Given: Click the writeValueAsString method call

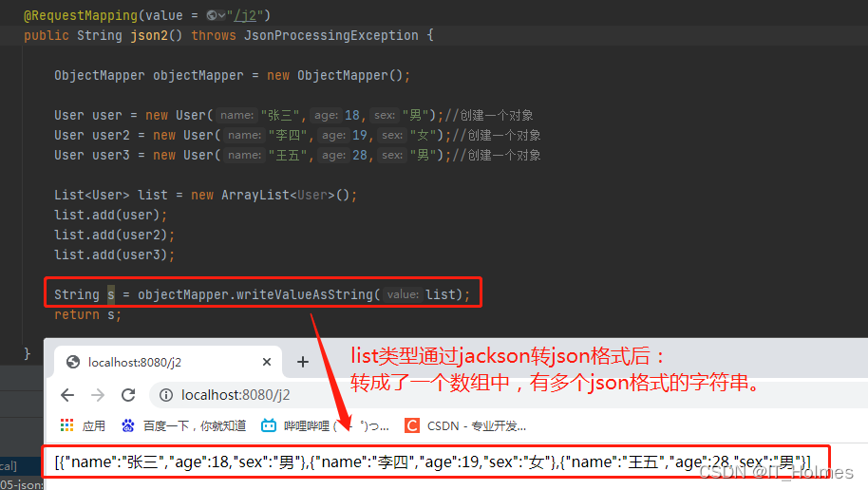Looking at the screenshot, I should [x=305, y=294].
